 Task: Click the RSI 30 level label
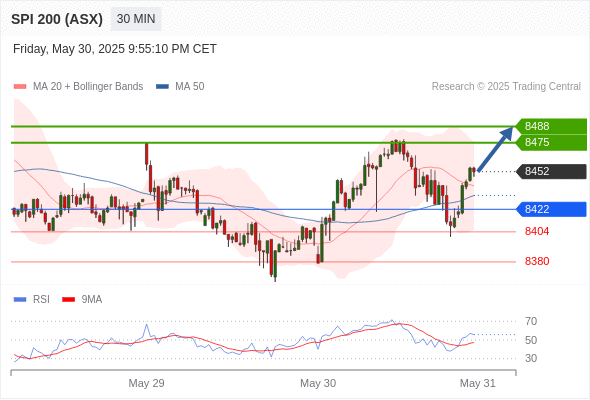coord(531,358)
